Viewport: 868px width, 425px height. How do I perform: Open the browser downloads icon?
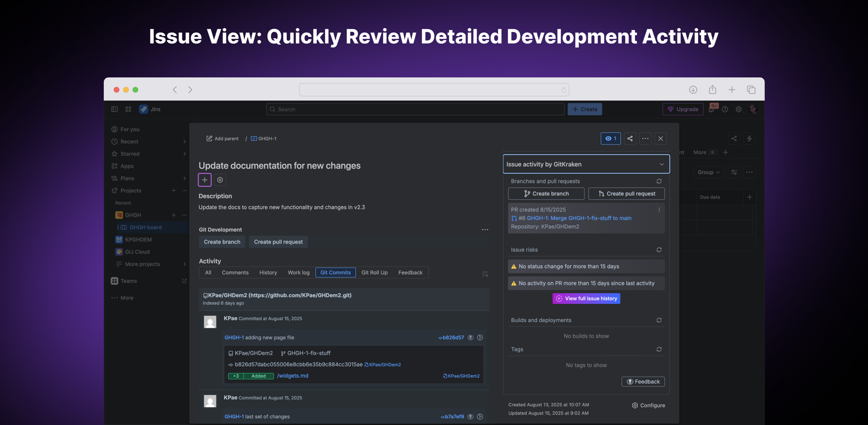pyautogui.click(x=693, y=90)
